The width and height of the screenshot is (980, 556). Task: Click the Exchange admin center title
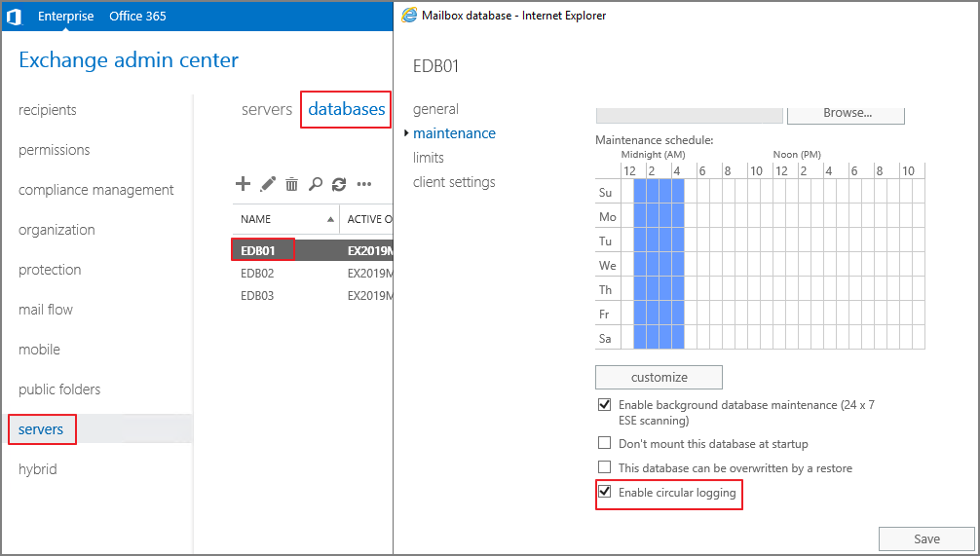click(129, 60)
